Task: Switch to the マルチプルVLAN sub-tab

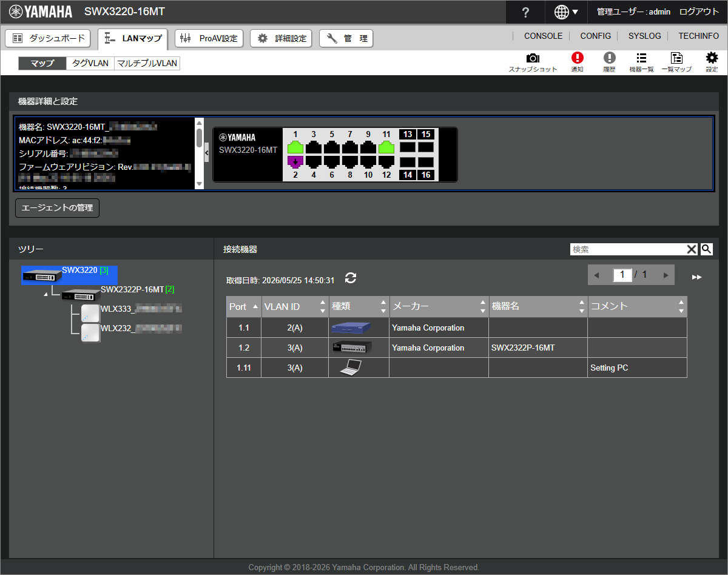Action: pyautogui.click(x=147, y=63)
